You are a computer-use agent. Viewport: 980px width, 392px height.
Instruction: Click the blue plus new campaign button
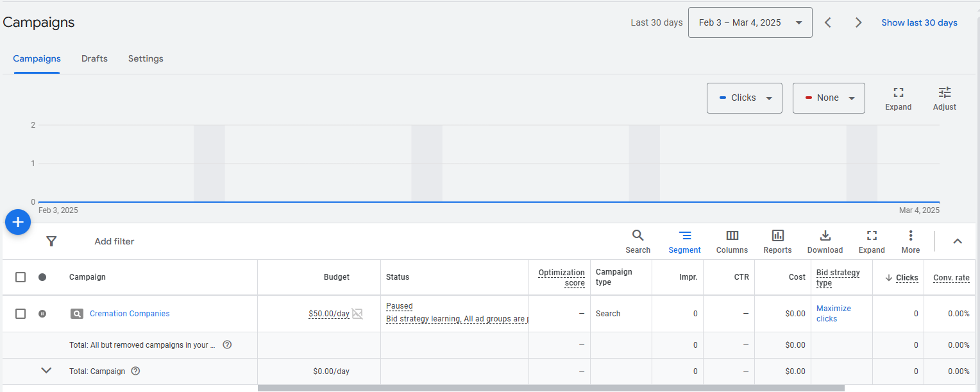18,222
